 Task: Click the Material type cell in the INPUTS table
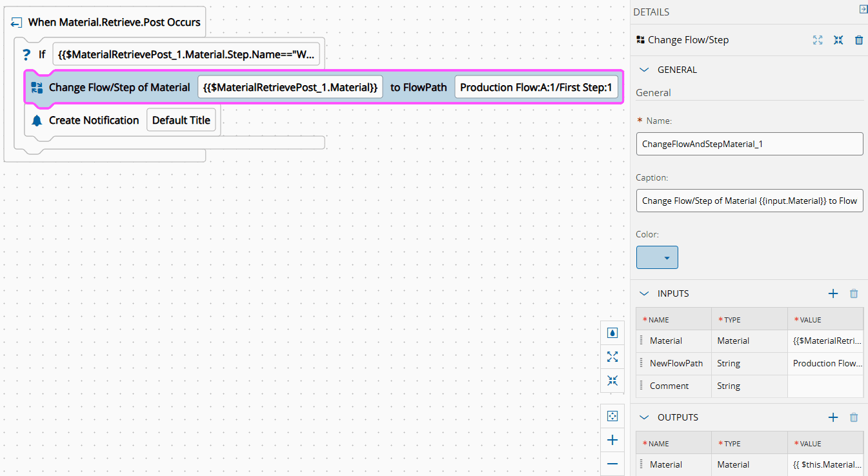(x=750, y=341)
